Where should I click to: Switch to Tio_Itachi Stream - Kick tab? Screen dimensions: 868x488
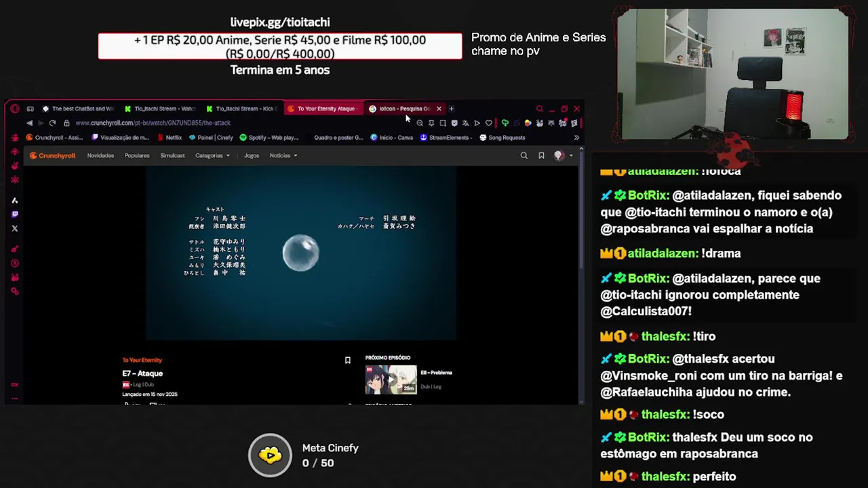[x=241, y=108]
